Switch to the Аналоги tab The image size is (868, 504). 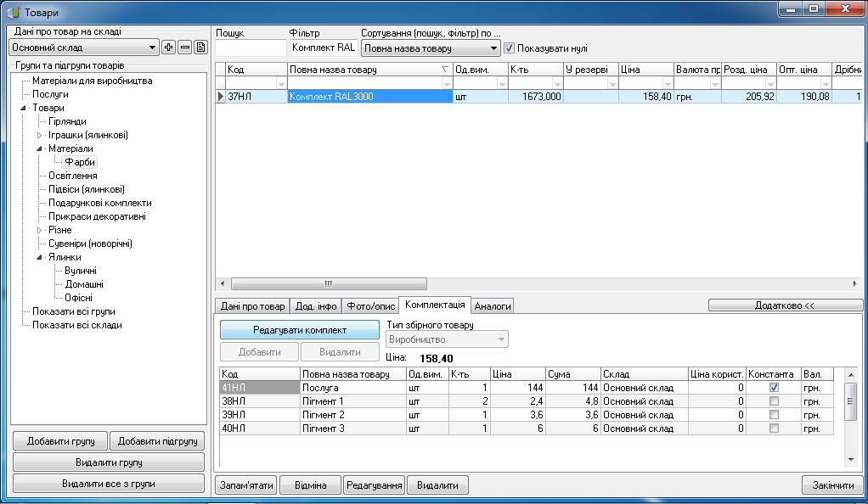pos(493,306)
